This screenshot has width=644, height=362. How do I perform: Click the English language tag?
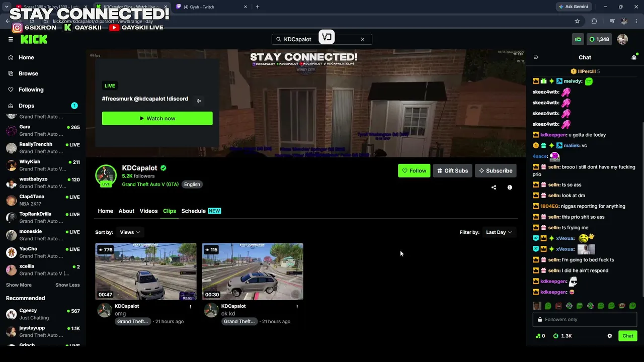point(192,185)
